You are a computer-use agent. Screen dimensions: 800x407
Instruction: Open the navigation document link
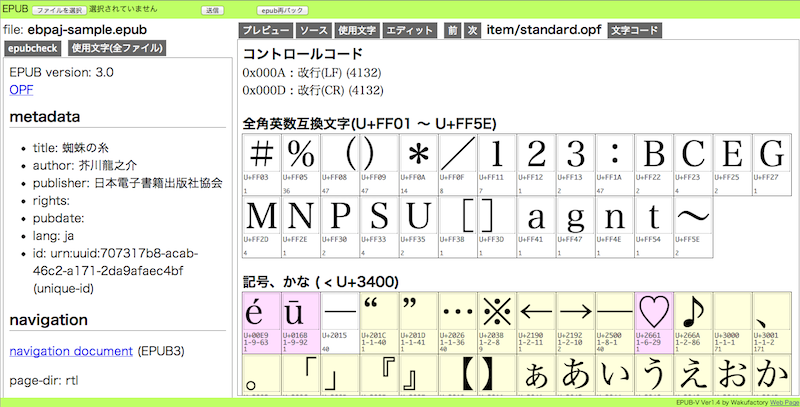[x=70, y=351]
